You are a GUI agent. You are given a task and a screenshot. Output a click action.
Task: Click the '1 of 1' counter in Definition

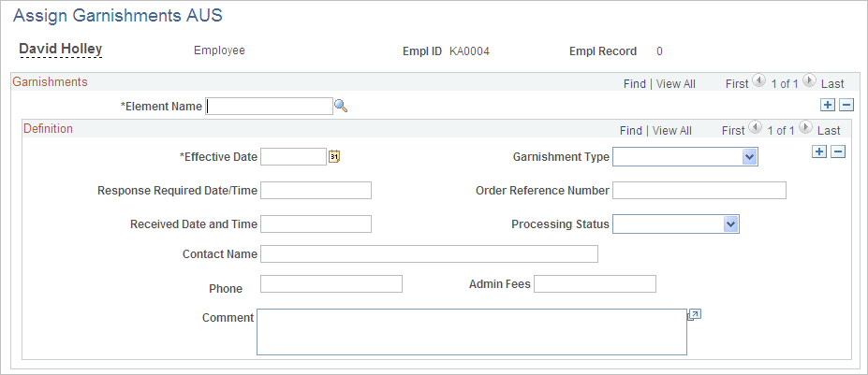click(781, 131)
